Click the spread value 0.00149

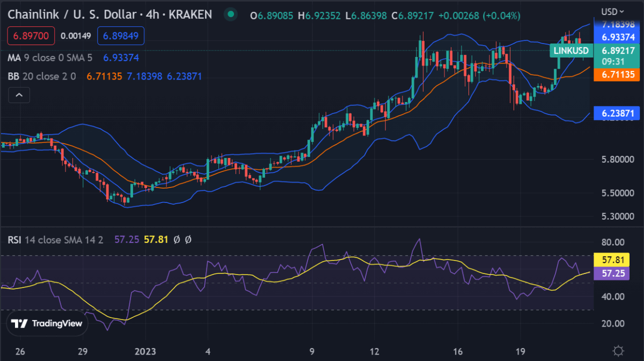[x=76, y=36]
